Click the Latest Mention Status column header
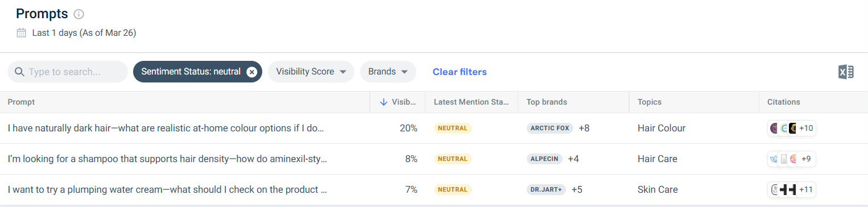 point(472,102)
